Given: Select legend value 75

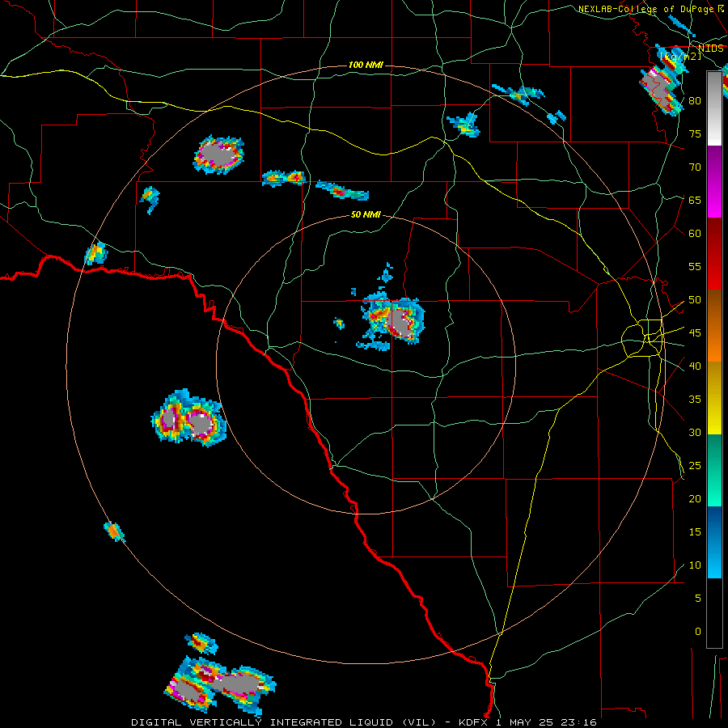Looking at the screenshot, I should tap(695, 133).
